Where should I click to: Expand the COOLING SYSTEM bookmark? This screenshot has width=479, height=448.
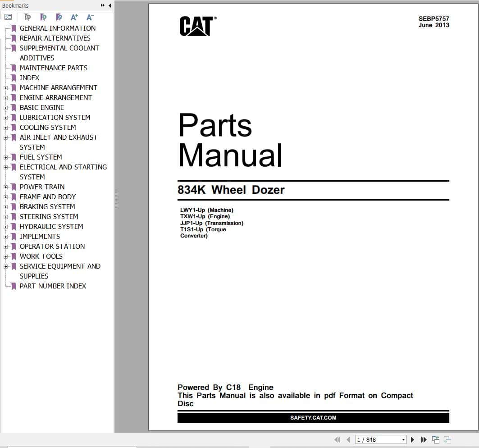(x=5, y=128)
